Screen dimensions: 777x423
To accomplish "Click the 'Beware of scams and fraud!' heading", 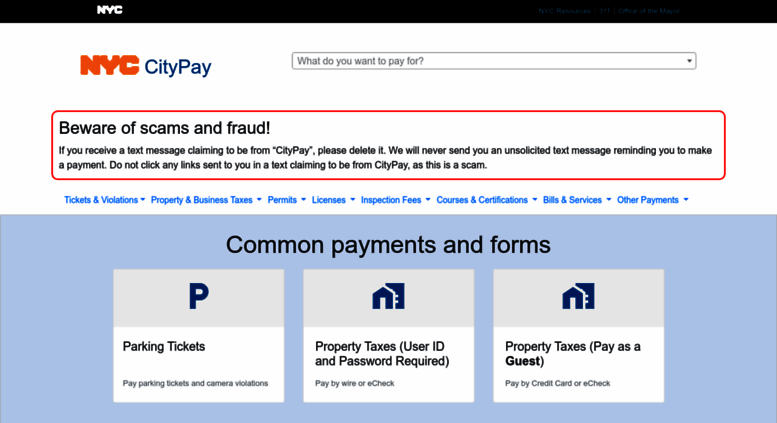I will [x=165, y=128].
